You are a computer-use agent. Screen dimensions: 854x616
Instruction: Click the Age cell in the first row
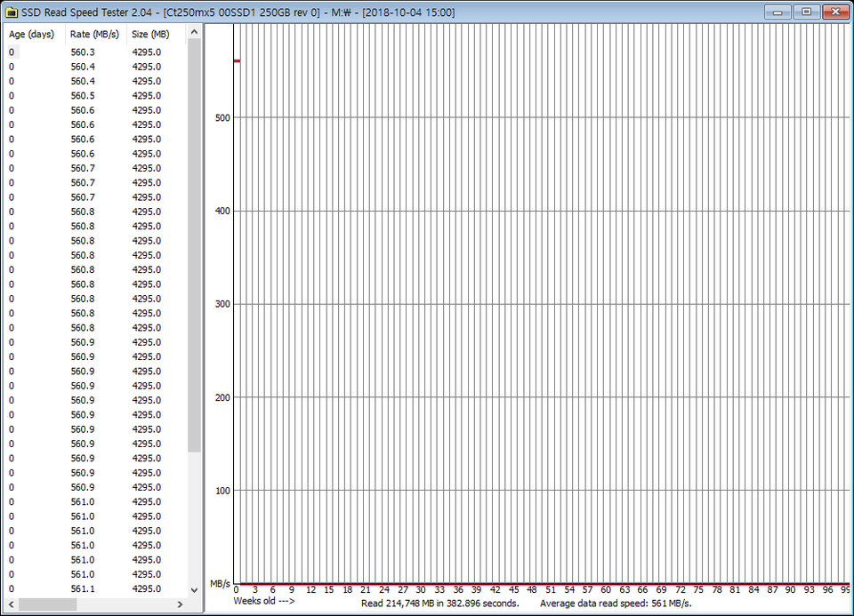[x=12, y=52]
